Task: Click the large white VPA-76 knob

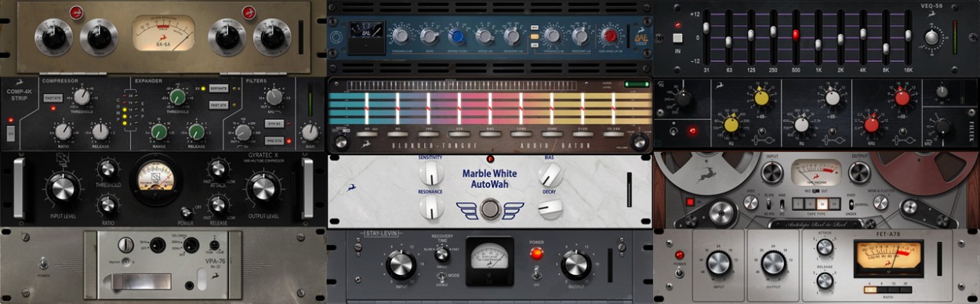Action: (x=125, y=245)
